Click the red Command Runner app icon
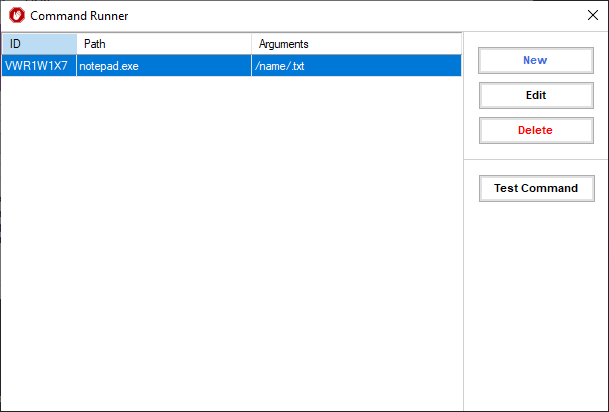Viewport: 609px width, 412px height. tap(17, 16)
